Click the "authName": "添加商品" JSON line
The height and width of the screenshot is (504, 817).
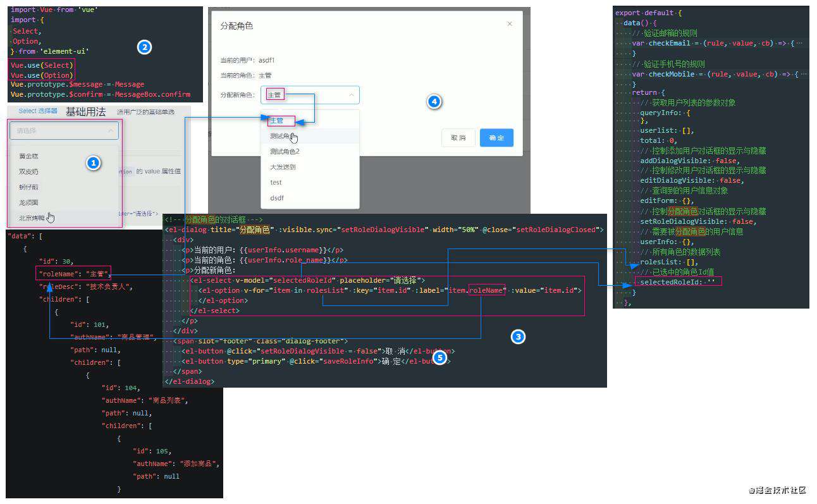tap(176, 464)
